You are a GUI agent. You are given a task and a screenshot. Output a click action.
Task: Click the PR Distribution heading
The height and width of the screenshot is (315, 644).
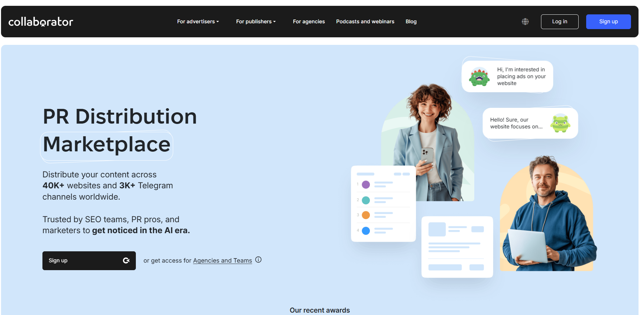click(x=120, y=116)
